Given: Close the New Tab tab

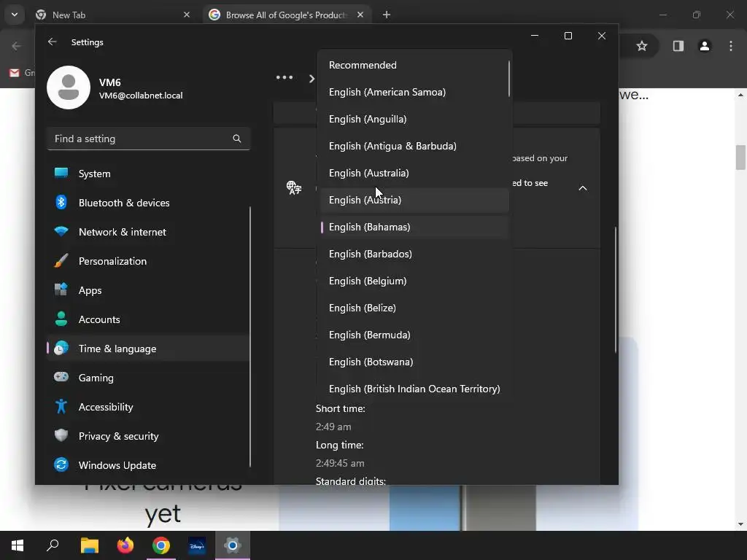Looking at the screenshot, I should click(x=187, y=15).
